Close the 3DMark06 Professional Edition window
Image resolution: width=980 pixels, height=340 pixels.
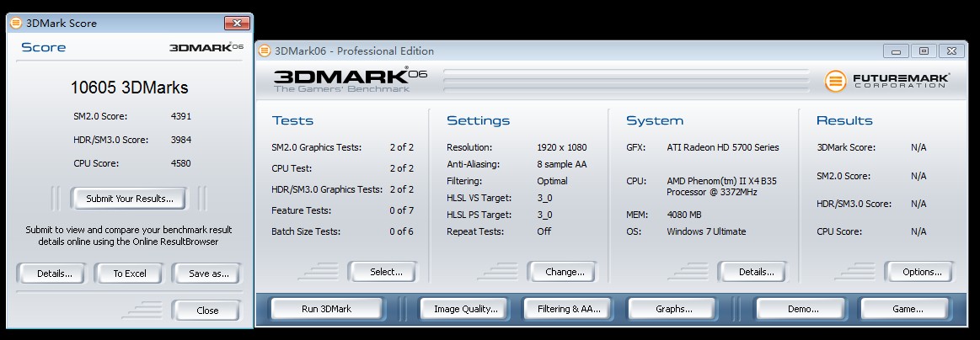click(x=951, y=51)
